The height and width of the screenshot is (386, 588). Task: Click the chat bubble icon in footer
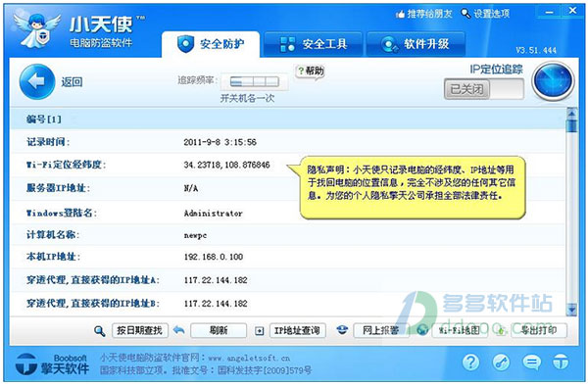tap(531, 362)
